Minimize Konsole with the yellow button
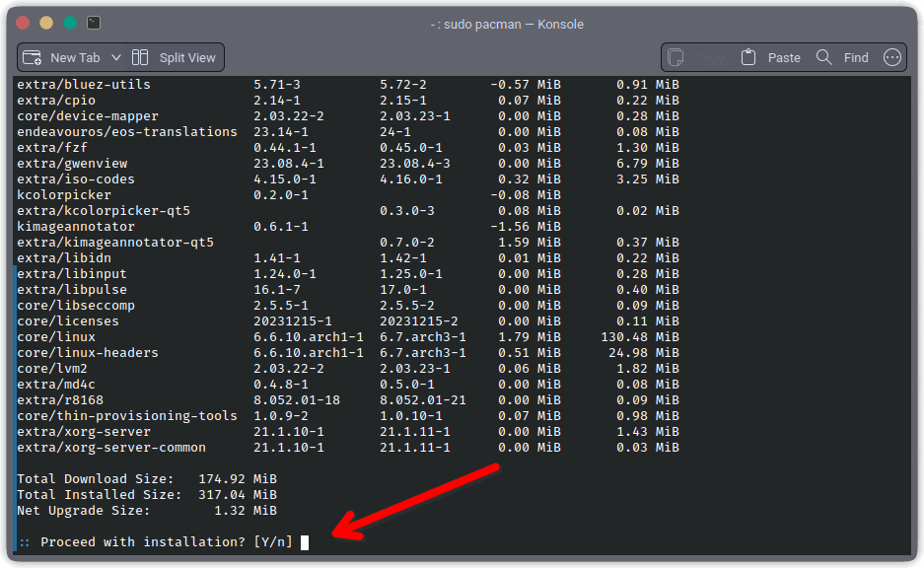 click(x=46, y=23)
